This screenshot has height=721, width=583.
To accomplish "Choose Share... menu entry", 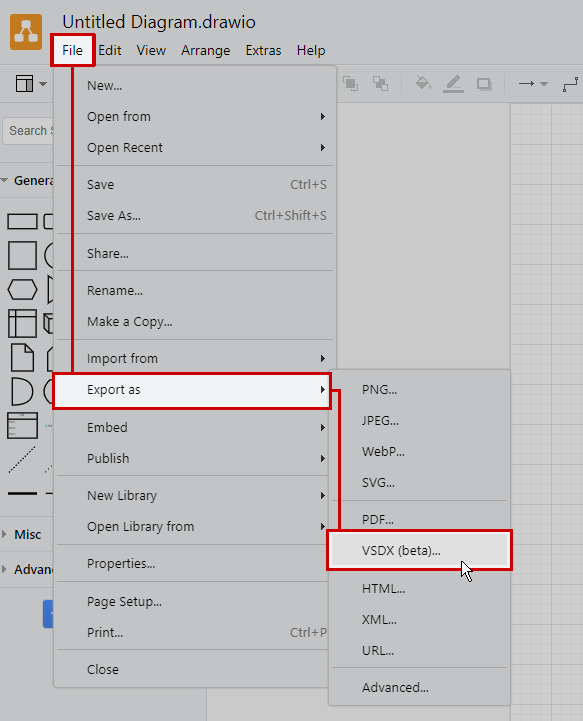I will [195, 253].
